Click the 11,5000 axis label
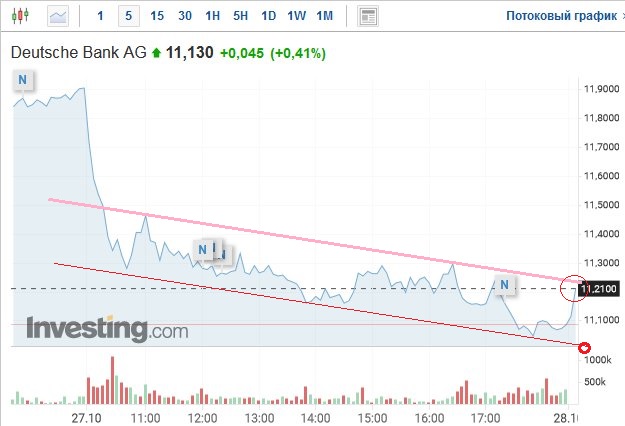The width and height of the screenshot is (625, 426). [601, 205]
